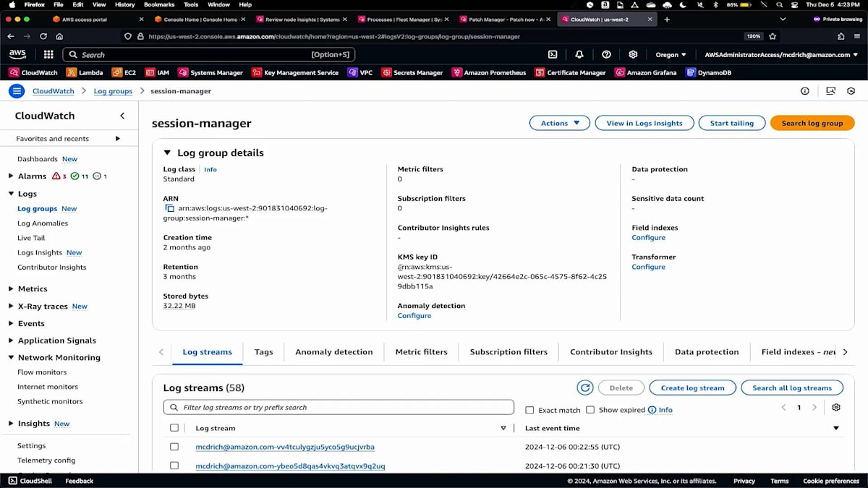Viewport: 868px width, 488px height.
Task: Copy the log group ARN
Action: point(170,208)
